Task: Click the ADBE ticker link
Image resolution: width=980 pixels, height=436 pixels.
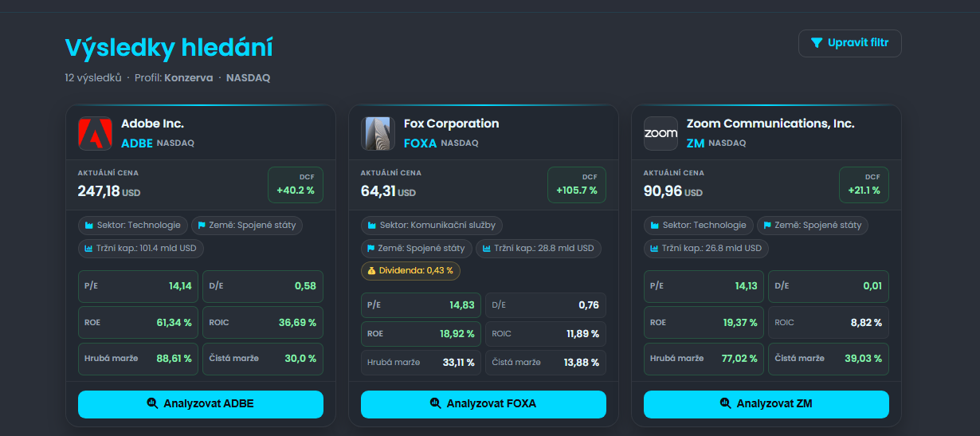Action: pos(137,143)
